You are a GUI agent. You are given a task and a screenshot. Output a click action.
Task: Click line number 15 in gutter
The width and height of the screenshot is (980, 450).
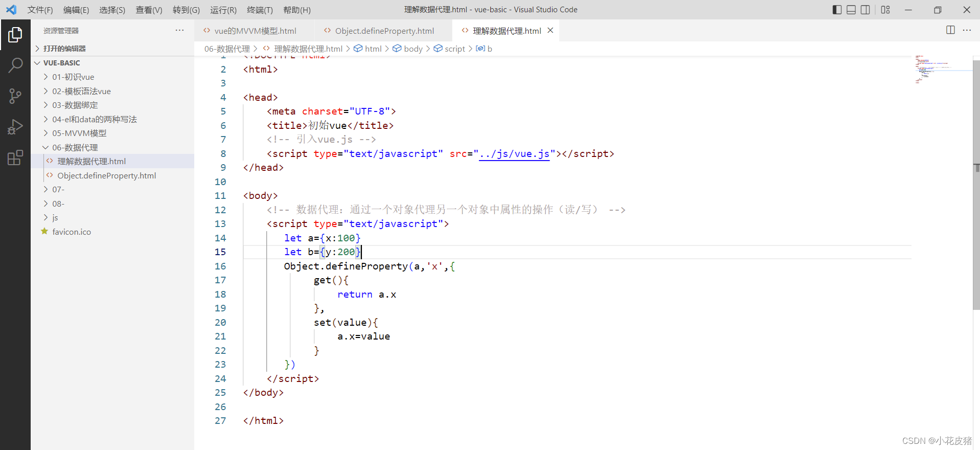point(220,252)
